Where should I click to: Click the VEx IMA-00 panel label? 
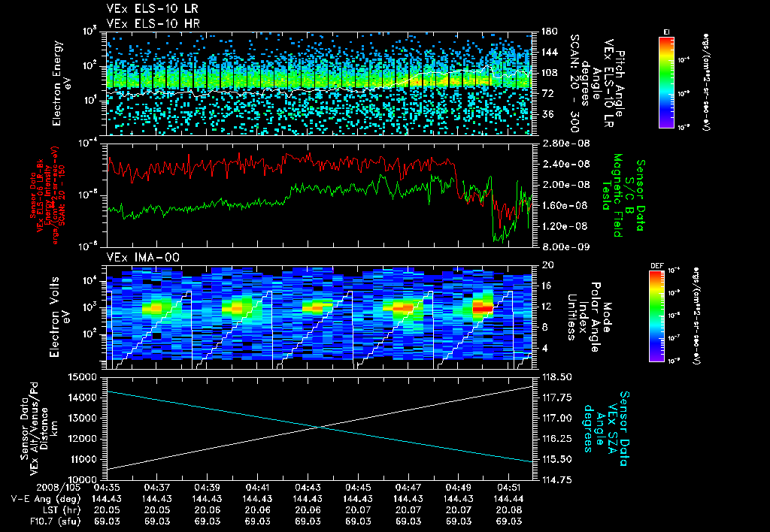pos(143,257)
